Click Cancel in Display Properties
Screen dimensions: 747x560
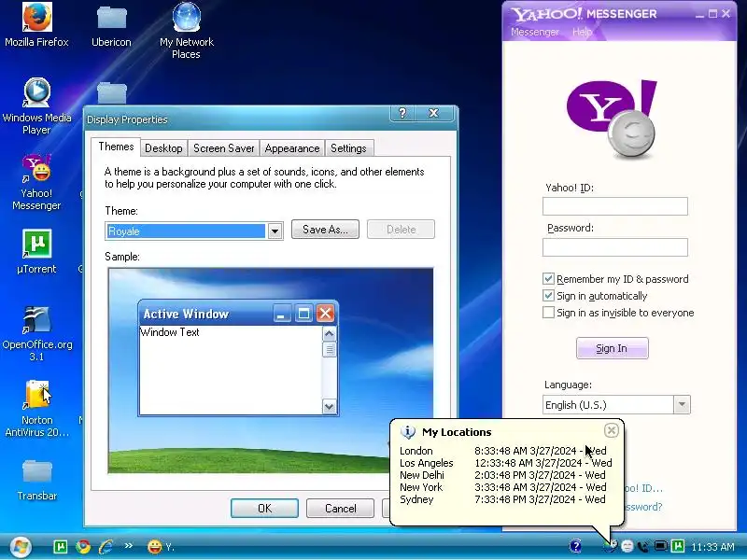point(340,508)
